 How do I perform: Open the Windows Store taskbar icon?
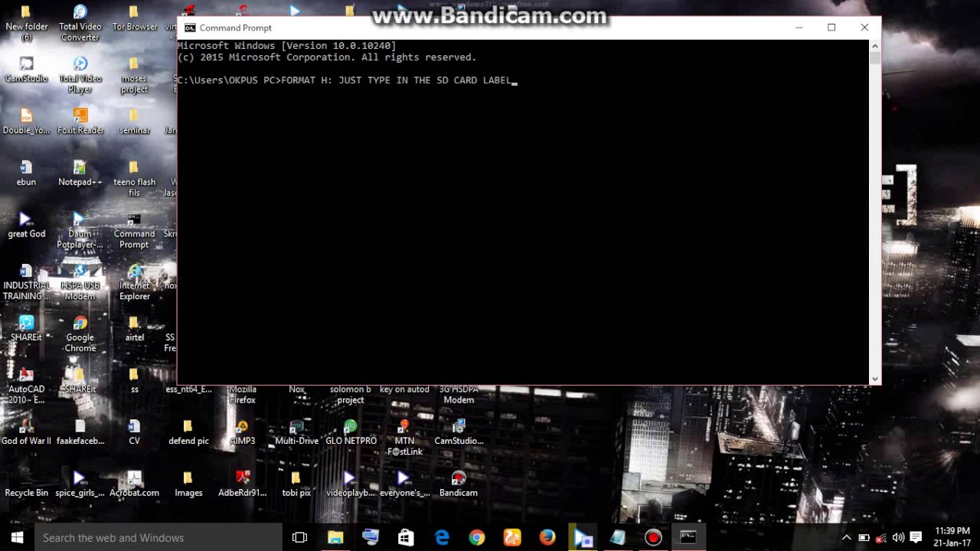[406, 537]
